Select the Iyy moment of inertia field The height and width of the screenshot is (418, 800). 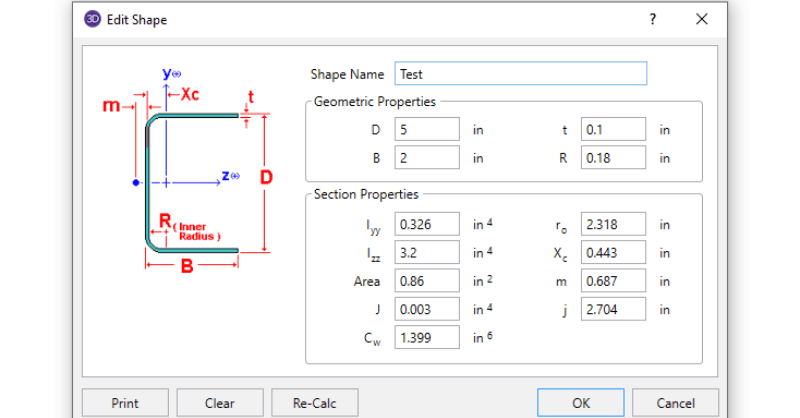pos(427,225)
